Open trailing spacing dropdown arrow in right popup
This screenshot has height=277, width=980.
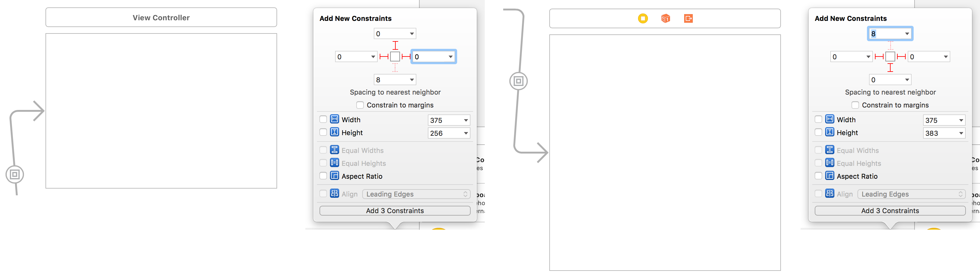coord(946,57)
